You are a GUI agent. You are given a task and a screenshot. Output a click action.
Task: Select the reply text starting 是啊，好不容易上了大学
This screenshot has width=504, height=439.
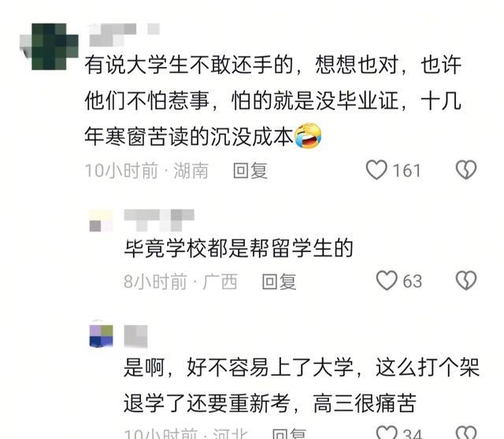coord(302,385)
